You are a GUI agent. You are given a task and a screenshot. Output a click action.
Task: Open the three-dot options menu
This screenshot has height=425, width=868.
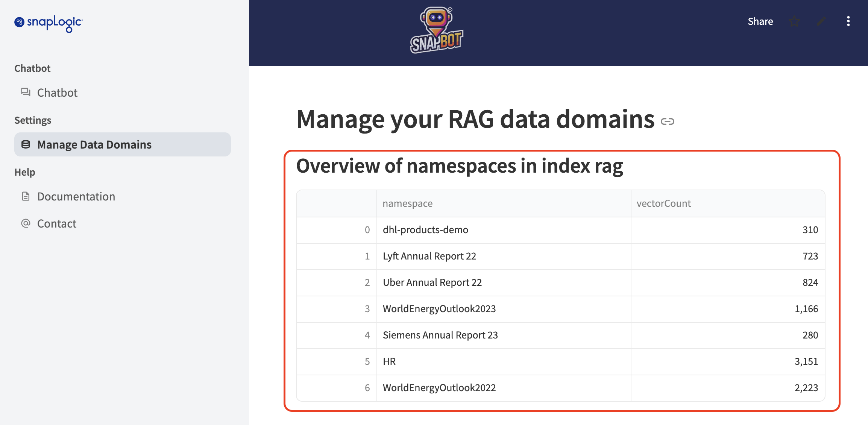(848, 21)
